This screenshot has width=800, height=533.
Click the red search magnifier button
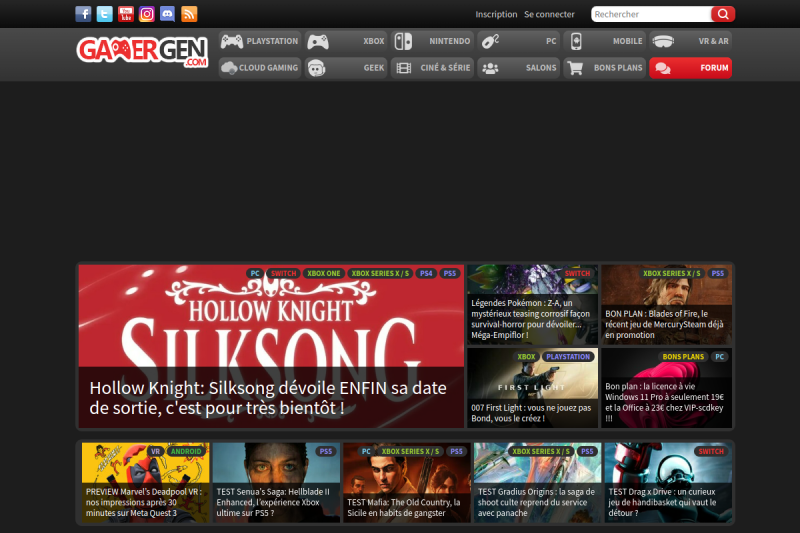(x=723, y=14)
